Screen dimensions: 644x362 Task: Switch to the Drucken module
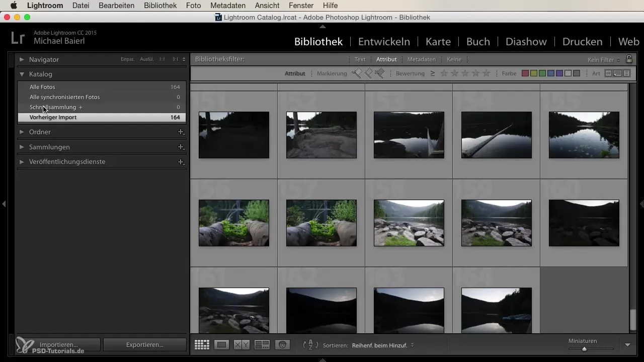pyautogui.click(x=582, y=42)
